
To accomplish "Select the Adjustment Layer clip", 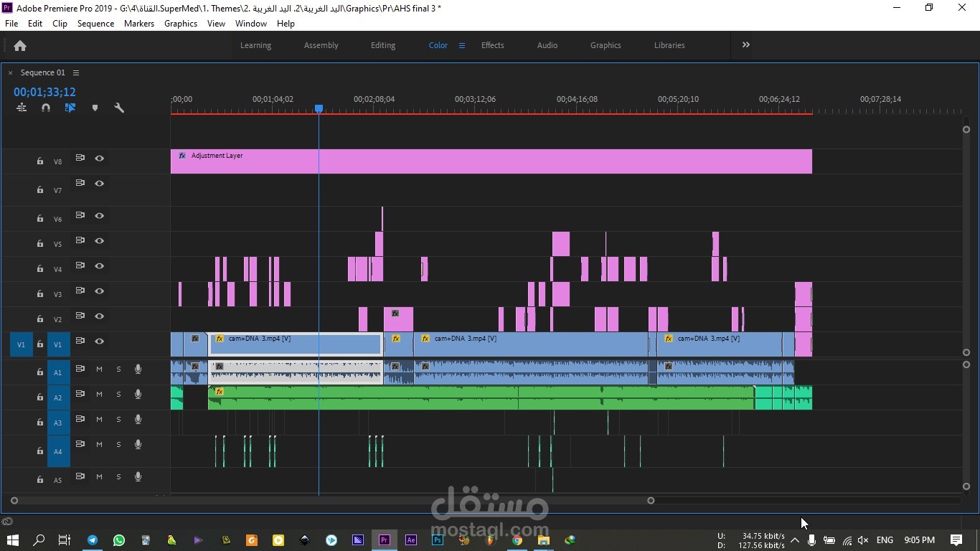I will pyautogui.click(x=491, y=161).
